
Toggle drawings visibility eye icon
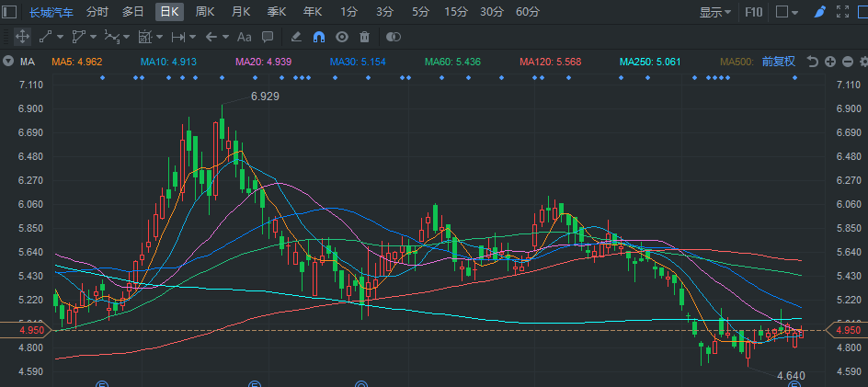point(342,37)
